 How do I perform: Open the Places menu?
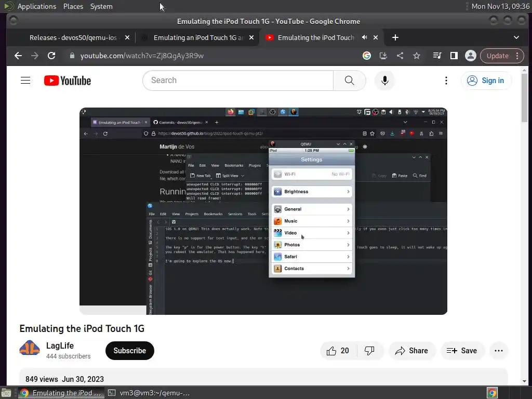click(x=73, y=6)
